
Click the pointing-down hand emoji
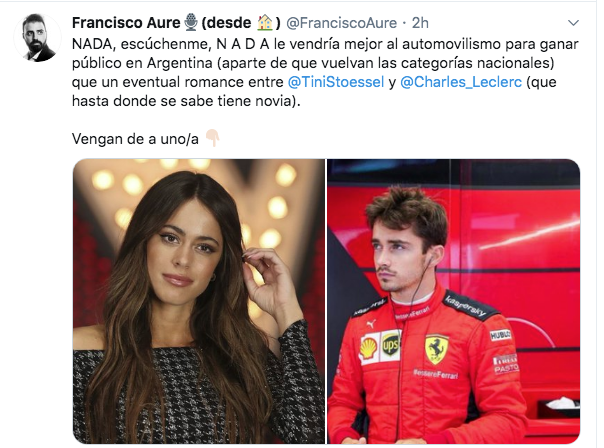tap(212, 138)
